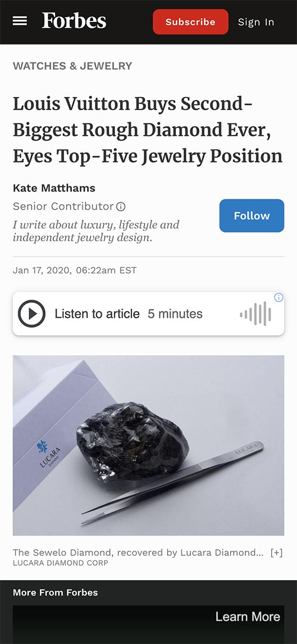
Task: Open the ad info icon on audio player
Action: click(x=278, y=297)
